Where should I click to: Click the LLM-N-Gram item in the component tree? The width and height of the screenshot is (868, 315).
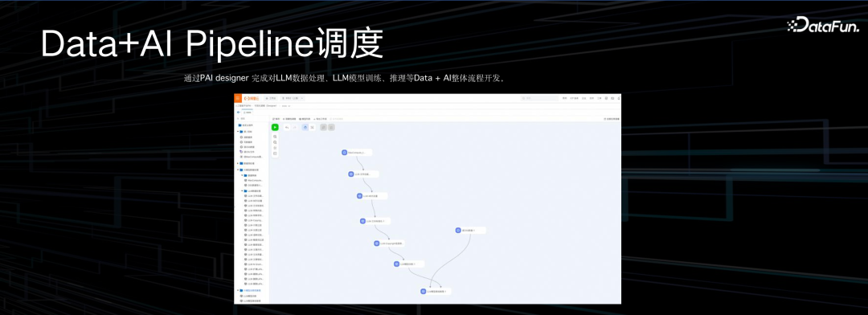[253, 264]
